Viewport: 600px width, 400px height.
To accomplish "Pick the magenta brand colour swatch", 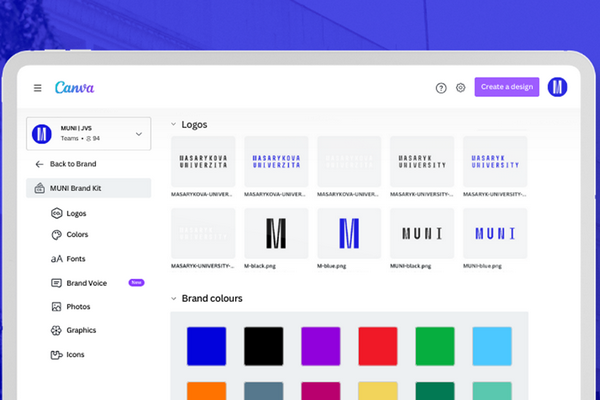I will [x=321, y=391].
